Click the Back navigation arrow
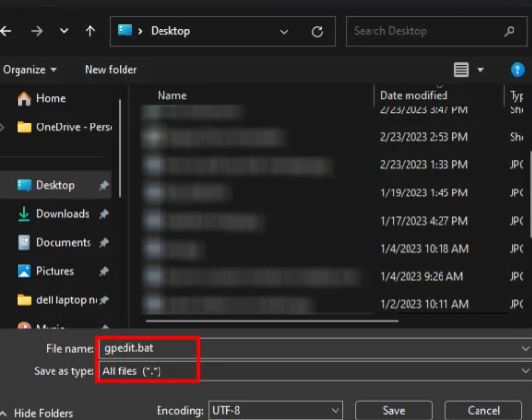 click(6, 31)
